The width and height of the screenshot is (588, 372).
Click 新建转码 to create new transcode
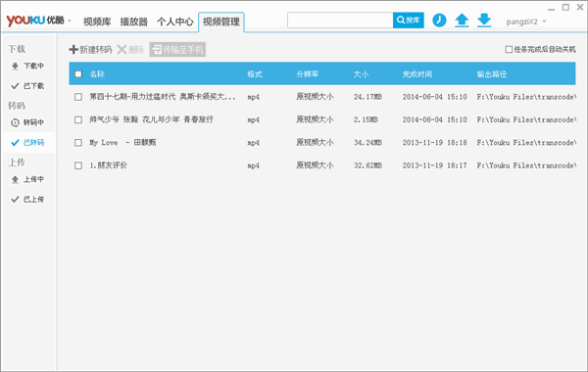coord(90,50)
